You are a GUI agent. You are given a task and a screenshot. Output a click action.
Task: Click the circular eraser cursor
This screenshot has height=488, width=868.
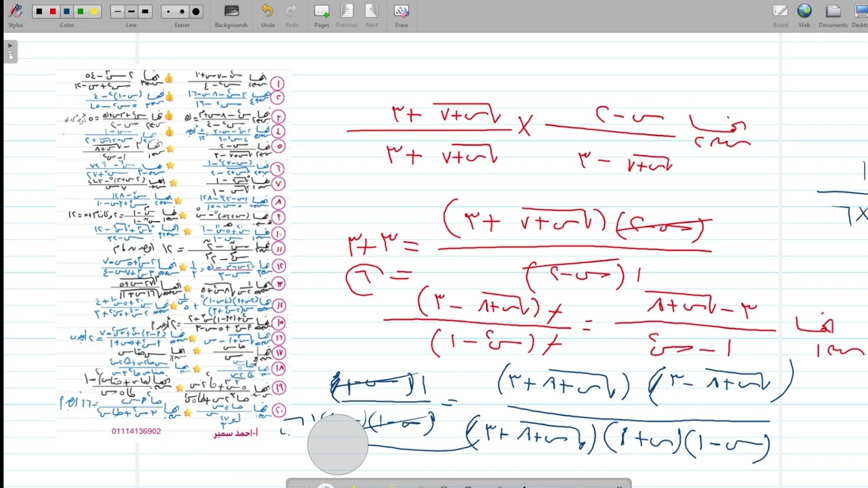[x=338, y=445]
